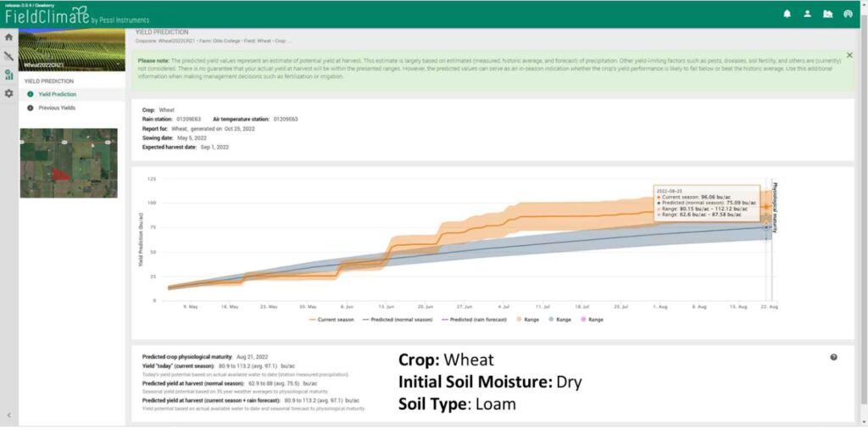868x441 pixels.
Task: Open the user account icon
Action: 807,14
